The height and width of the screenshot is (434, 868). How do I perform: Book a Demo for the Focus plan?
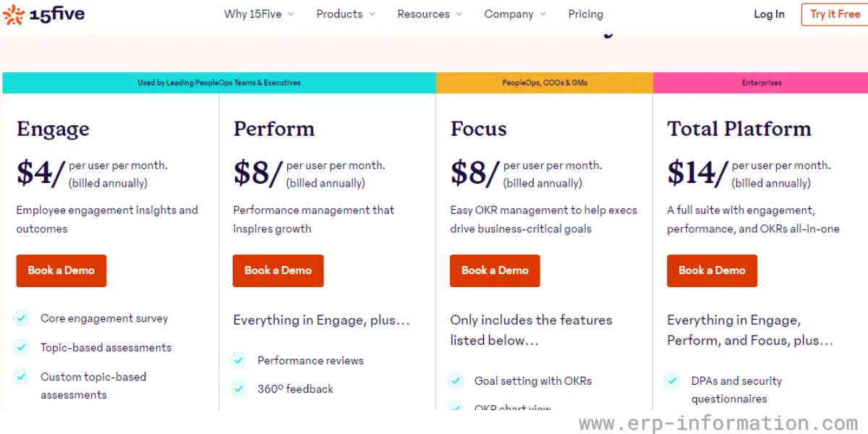pos(495,271)
